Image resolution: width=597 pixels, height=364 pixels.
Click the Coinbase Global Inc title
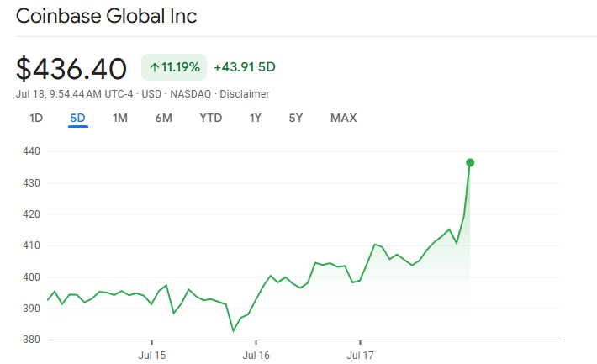coord(107,16)
